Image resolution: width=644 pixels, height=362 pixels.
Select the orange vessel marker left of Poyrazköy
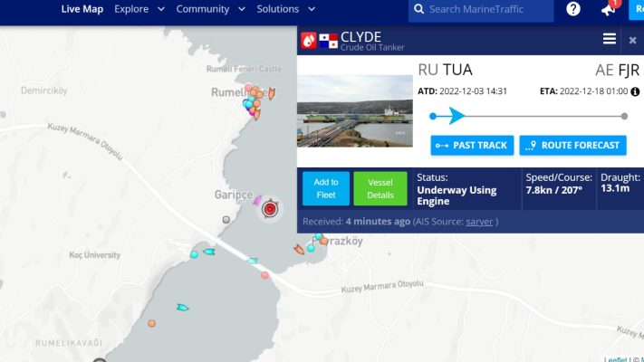(x=299, y=249)
